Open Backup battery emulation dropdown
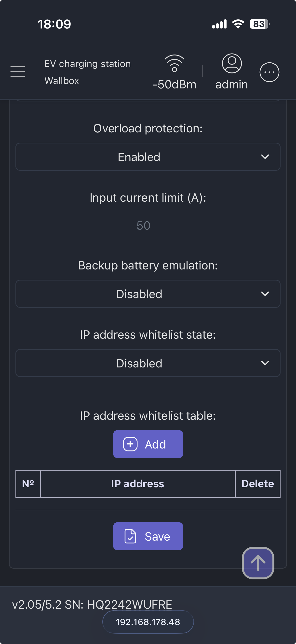 pyautogui.click(x=148, y=294)
